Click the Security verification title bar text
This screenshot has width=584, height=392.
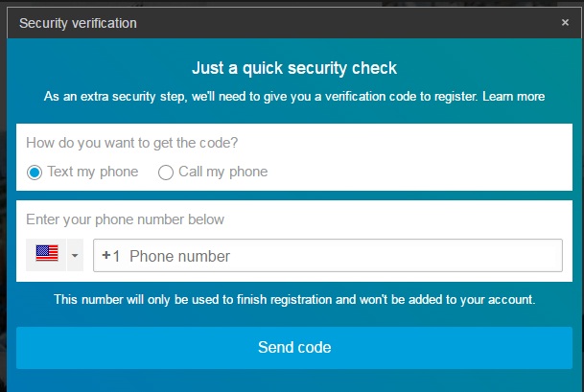click(x=78, y=22)
